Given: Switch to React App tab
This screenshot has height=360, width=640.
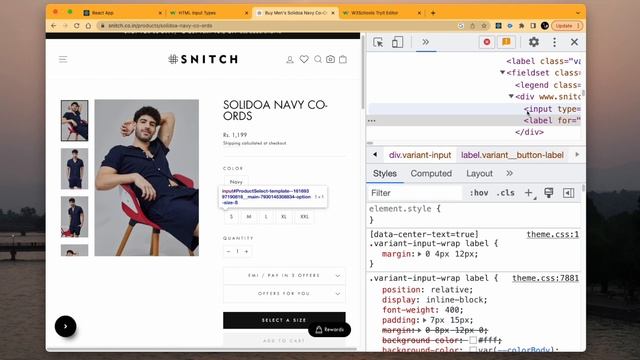Looking at the screenshot, I should coord(122,13).
